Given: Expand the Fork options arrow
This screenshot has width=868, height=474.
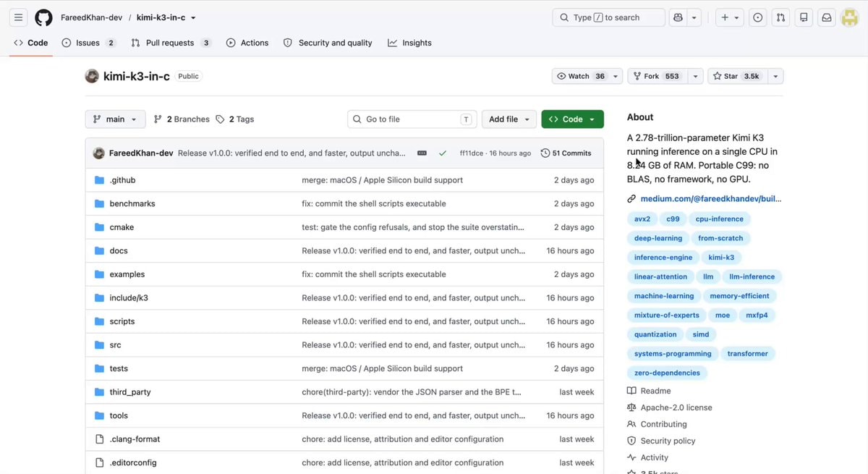Looking at the screenshot, I should 695,76.
